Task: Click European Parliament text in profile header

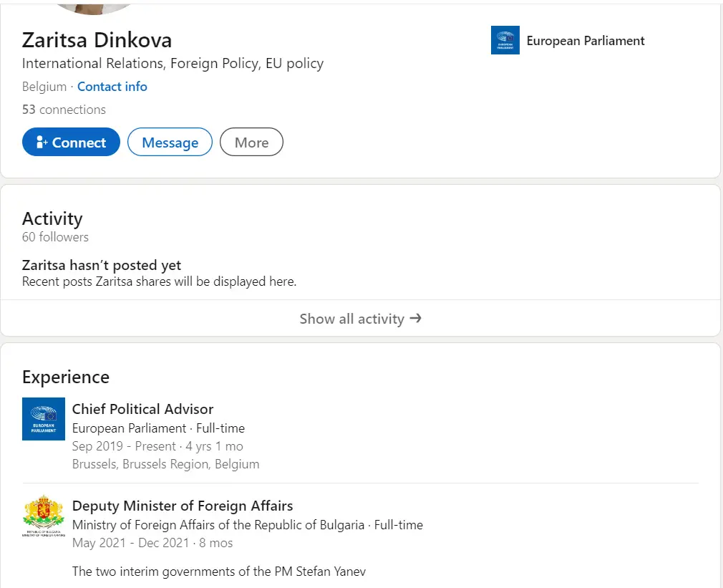Action: [585, 41]
